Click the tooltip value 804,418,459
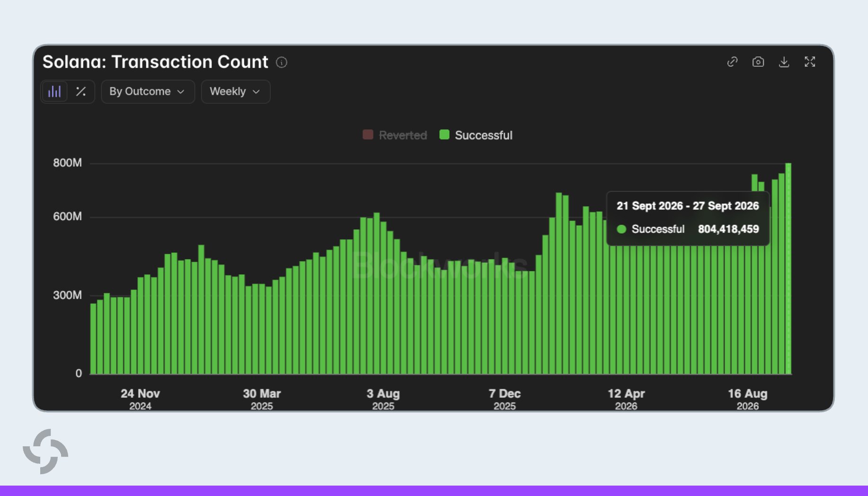Image resolution: width=868 pixels, height=496 pixels. click(728, 229)
